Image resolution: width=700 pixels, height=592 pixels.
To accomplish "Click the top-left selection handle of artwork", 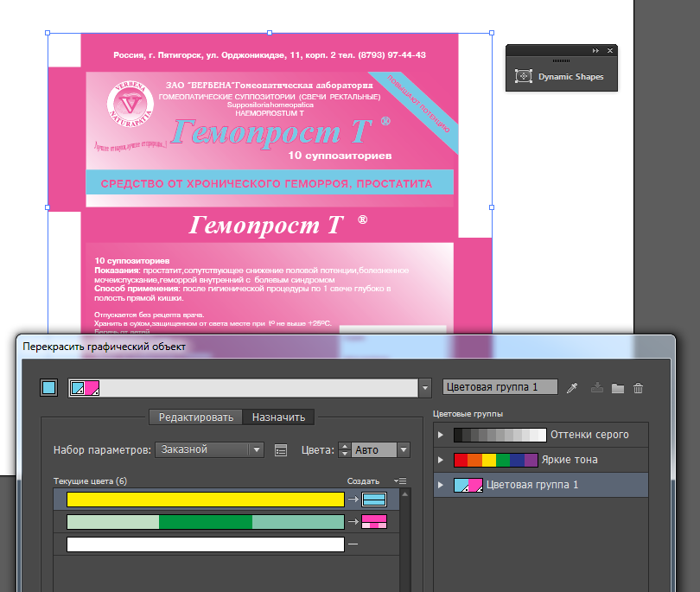I will click(48, 33).
